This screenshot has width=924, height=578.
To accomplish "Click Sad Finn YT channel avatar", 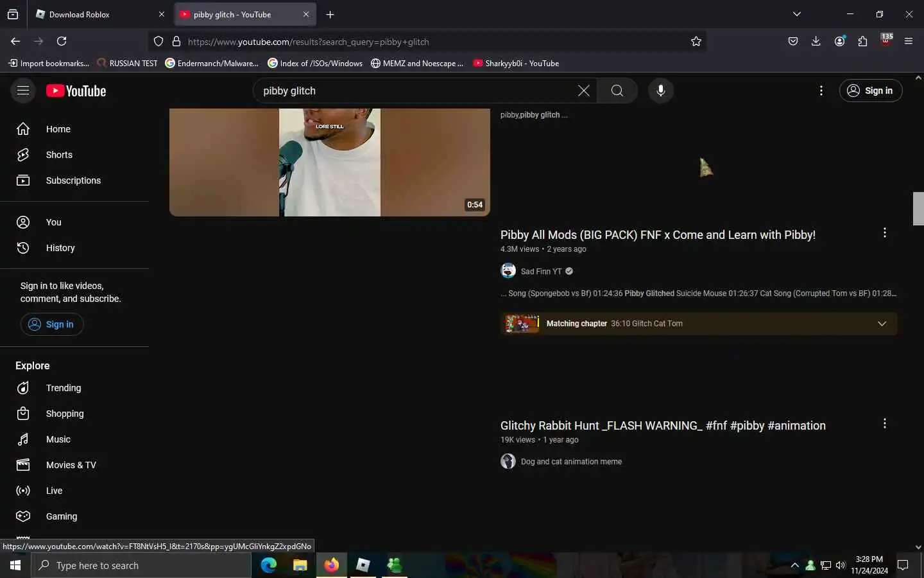I will 508,271.
